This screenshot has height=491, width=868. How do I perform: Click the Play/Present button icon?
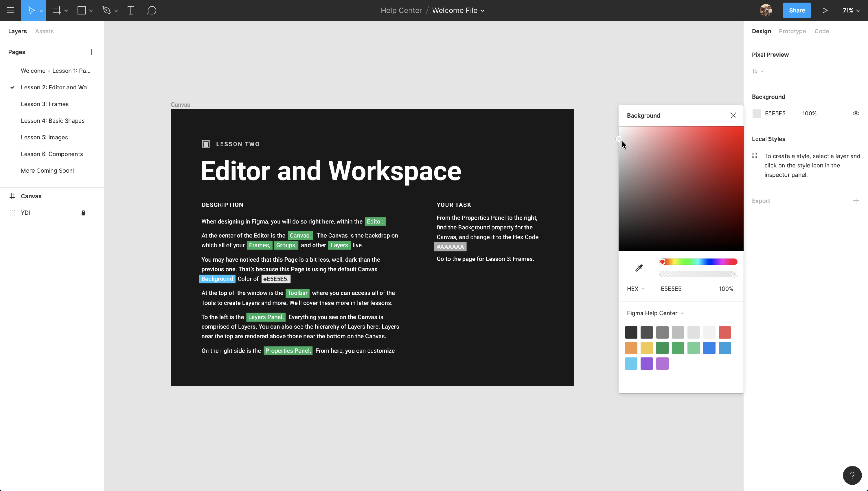click(825, 10)
